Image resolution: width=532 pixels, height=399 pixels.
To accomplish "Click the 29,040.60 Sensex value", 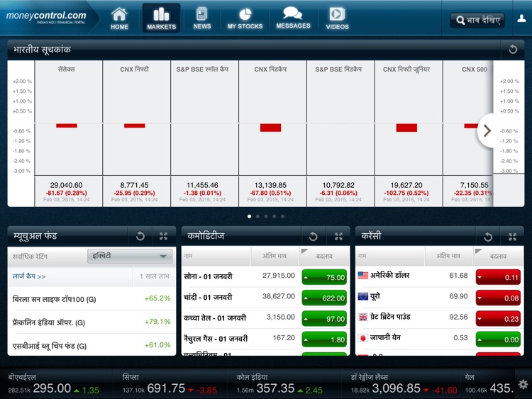I will point(66,185).
